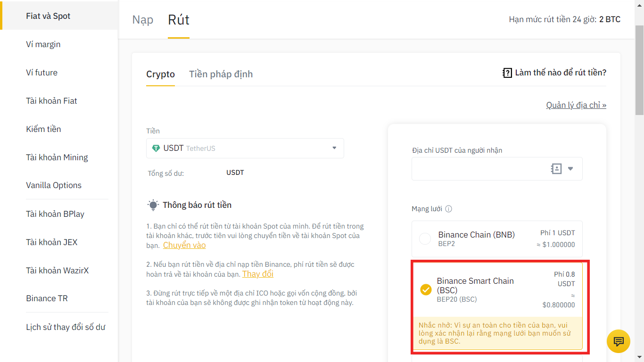Click the address book icon in recipient field
Image resolution: width=644 pixels, height=362 pixels.
point(556,169)
